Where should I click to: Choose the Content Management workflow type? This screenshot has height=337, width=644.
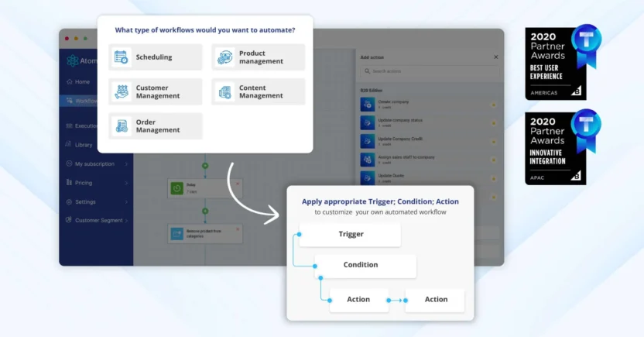pyautogui.click(x=259, y=91)
